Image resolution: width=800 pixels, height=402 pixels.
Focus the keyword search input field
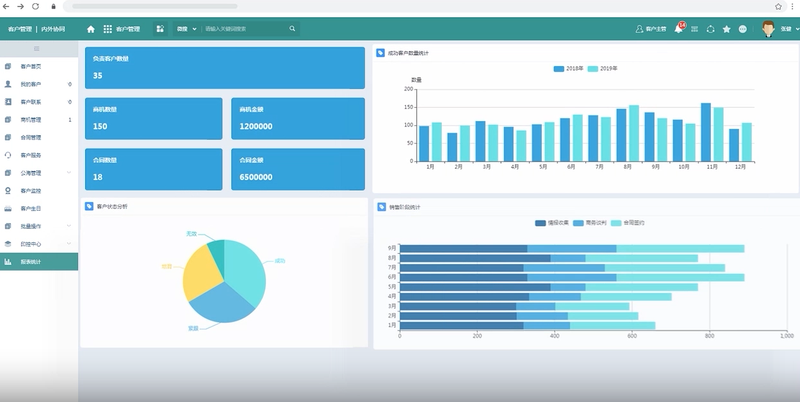pyautogui.click(x=245, y=29)
